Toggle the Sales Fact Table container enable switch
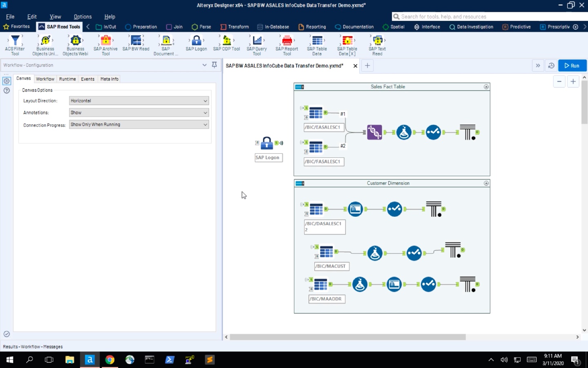 pyautogui.click(x=300, y=87)
